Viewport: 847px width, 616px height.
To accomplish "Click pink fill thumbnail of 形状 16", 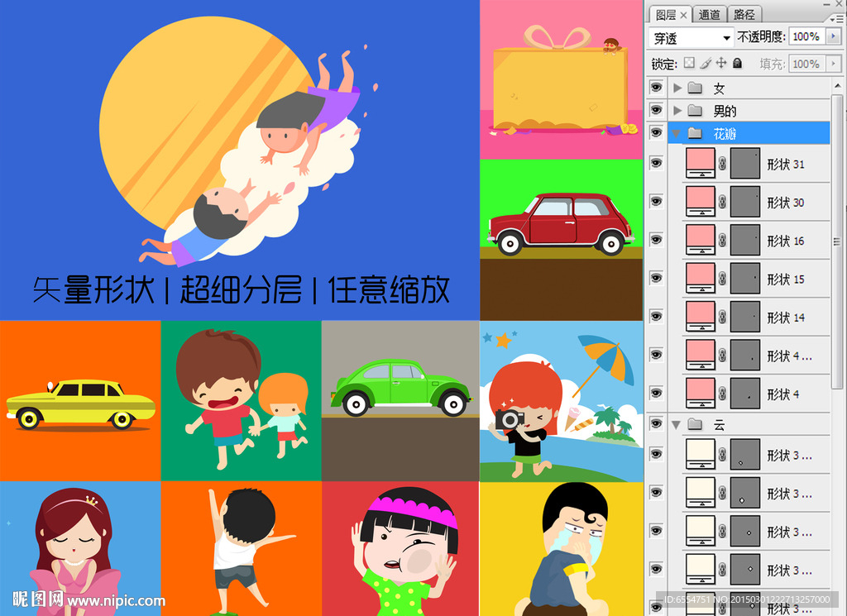I will point(700,240).
